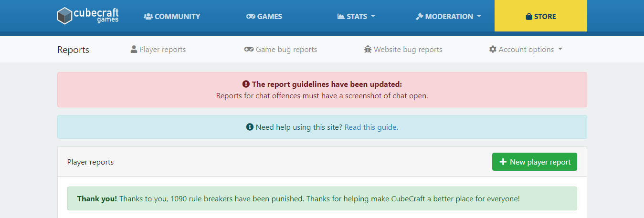Click the New player report button

(x=535, y=162)
